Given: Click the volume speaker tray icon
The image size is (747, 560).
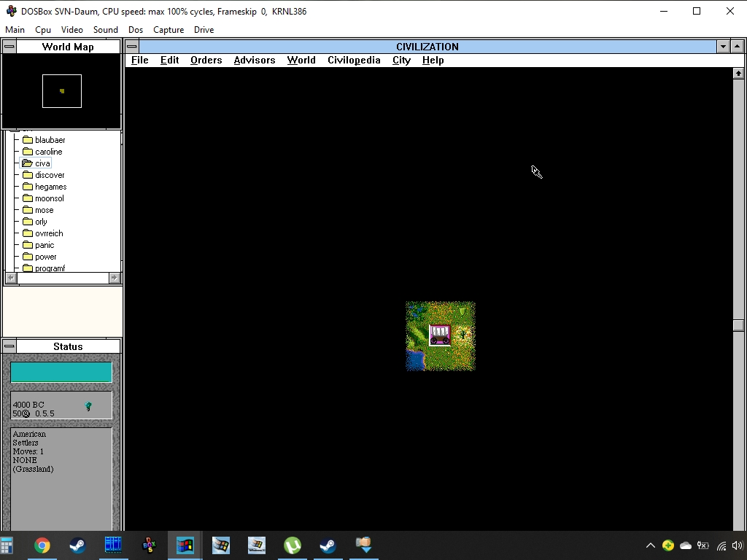Looking at the screenshot, I should point(738,545).
